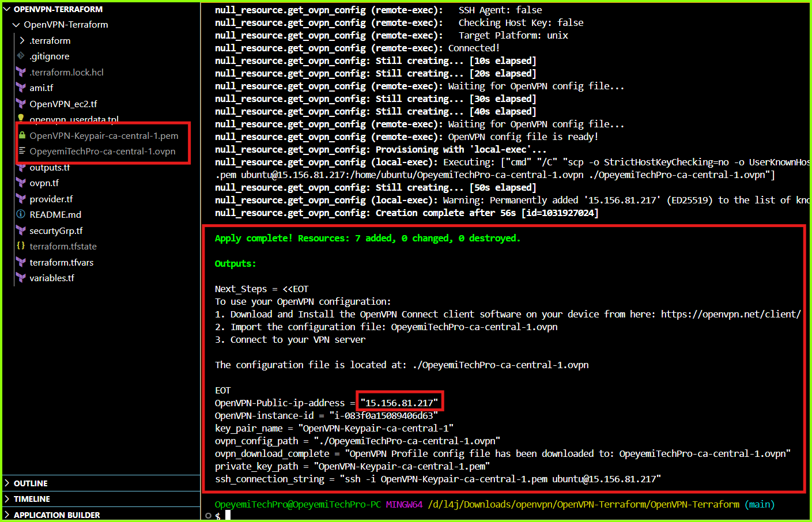Expand the TIMELINE panel
This screenshot has width=812, height=522.
tap(7, 499)
